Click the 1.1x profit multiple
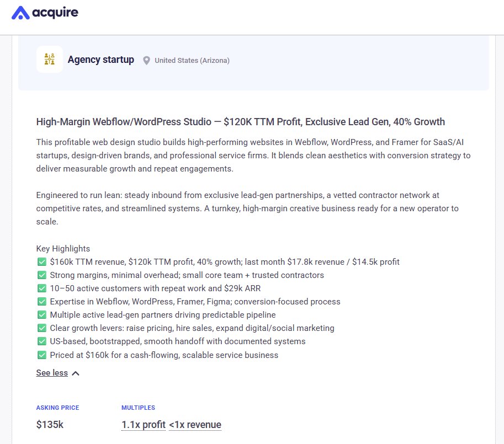The image size is (504, 444). coord(144,424)
